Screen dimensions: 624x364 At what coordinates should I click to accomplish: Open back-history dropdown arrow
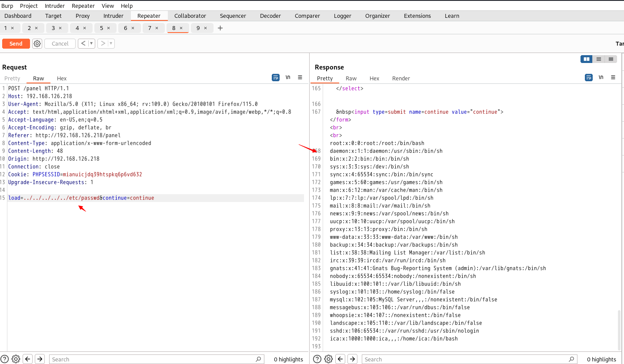pyautogui.click(x=91, y=43)
